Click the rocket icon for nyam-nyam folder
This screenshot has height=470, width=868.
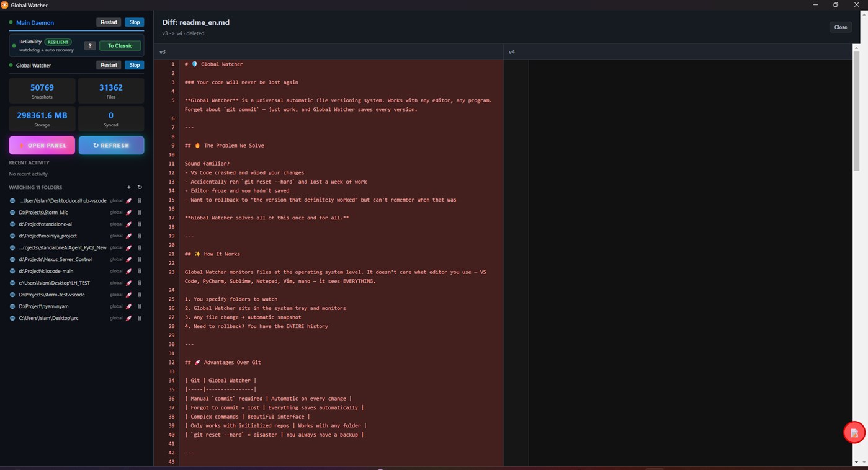coord(129,307)
